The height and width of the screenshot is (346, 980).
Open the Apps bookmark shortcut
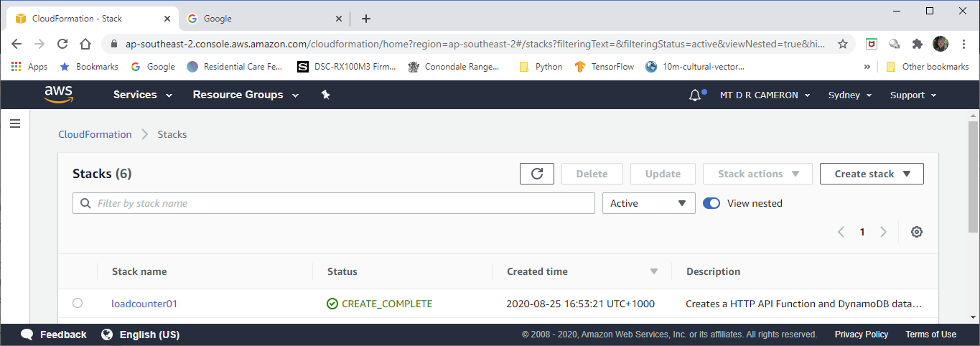(29, 67)
